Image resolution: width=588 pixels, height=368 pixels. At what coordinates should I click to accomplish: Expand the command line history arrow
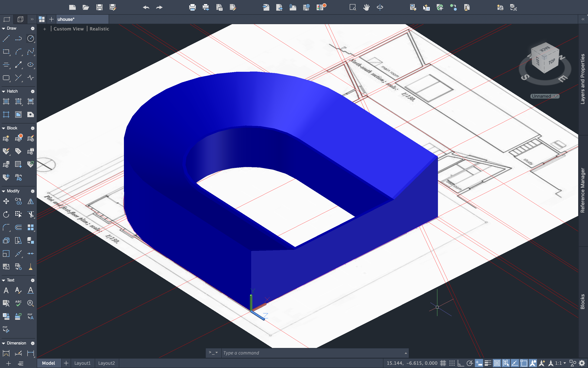[x=405, y=353]
